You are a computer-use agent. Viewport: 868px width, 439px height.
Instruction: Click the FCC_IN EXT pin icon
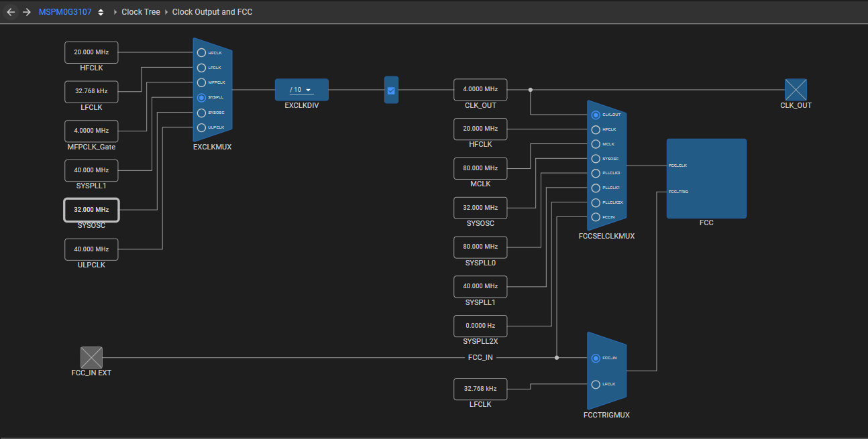tap(91, 357)
